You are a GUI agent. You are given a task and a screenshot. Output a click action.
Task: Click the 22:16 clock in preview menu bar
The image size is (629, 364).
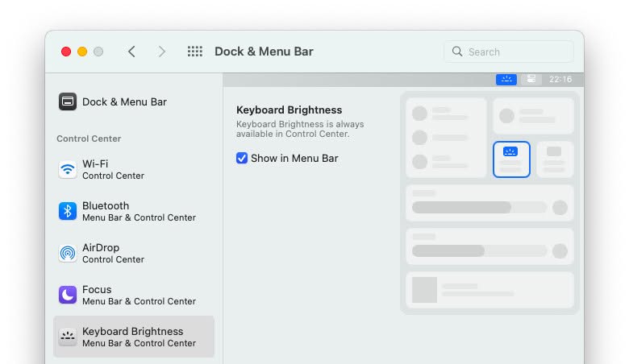(x=560, y=79)
